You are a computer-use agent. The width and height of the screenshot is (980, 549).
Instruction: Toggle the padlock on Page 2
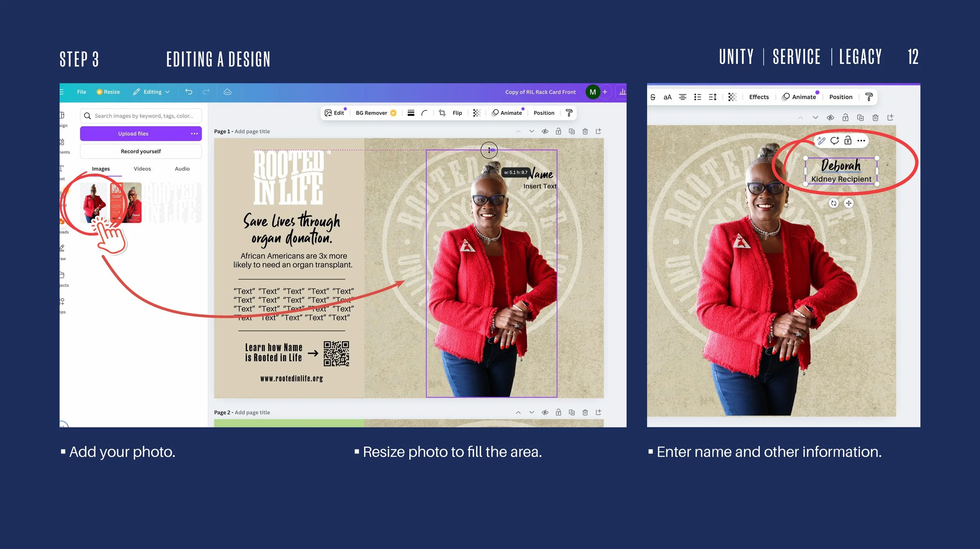coord(559,412)
